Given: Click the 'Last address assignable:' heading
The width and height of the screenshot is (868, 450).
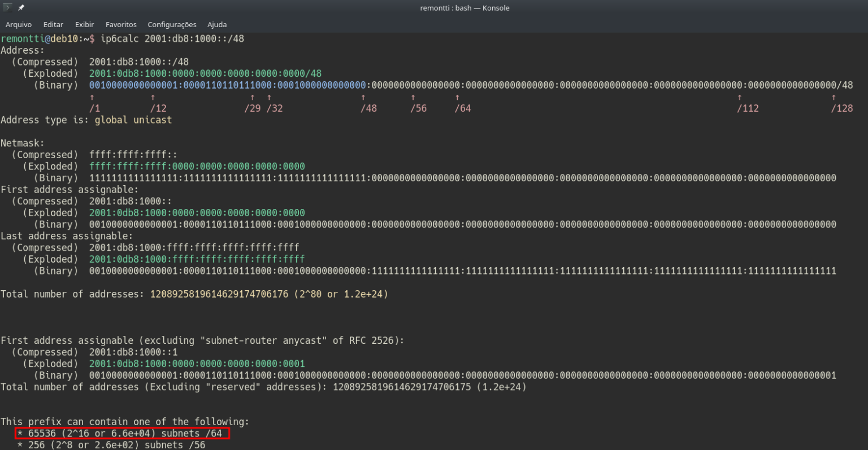Looking at the screenshot, I should pyautogui.click(x=67, y=236).
